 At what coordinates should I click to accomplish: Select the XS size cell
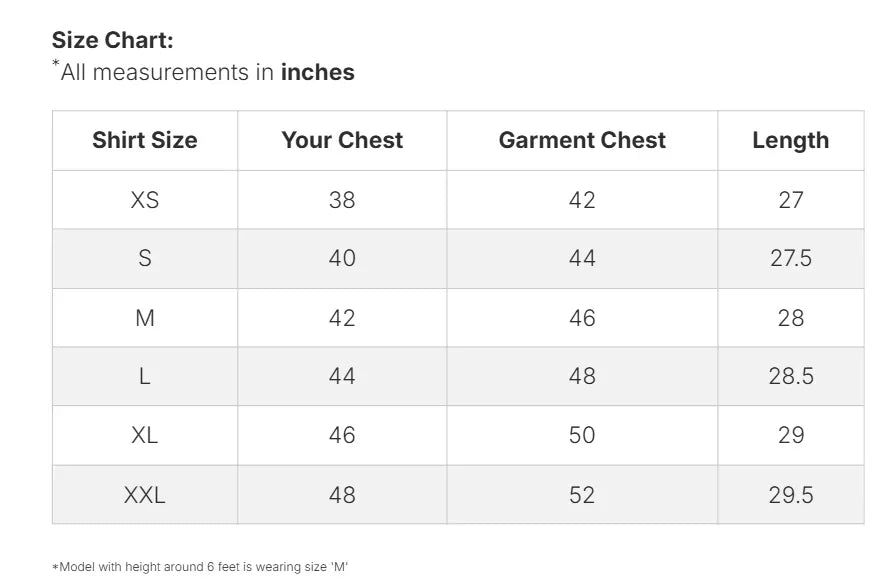145,200
